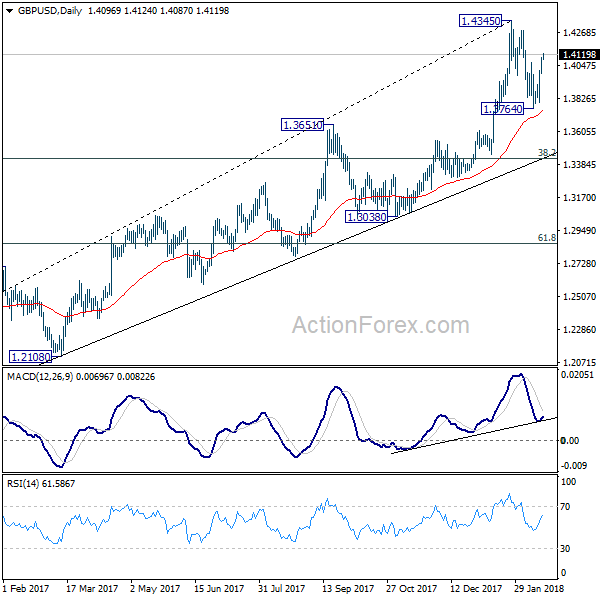Click the RSI 30 level label
600x600 pixels.
point(565,549)
